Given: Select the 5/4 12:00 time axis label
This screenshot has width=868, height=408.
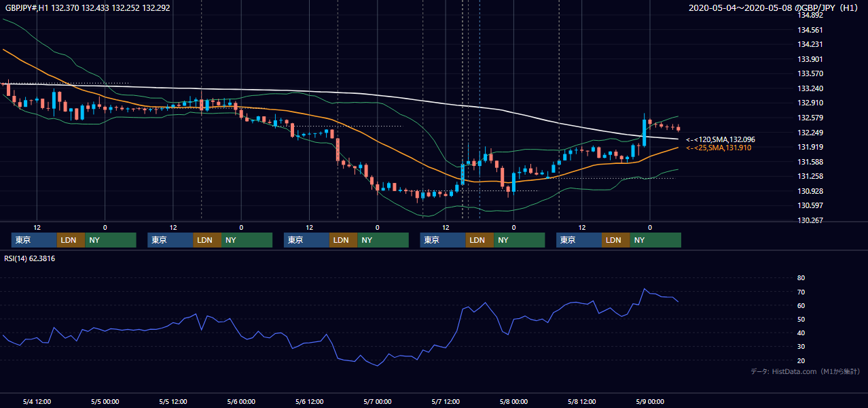Looking at the screenshot, I should pos(37,401).
